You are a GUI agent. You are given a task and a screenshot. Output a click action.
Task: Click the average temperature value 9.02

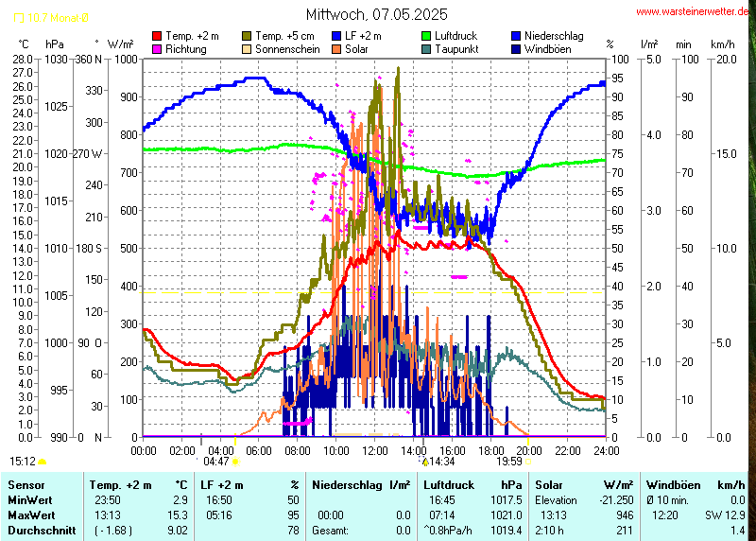(x=178, y=531)
